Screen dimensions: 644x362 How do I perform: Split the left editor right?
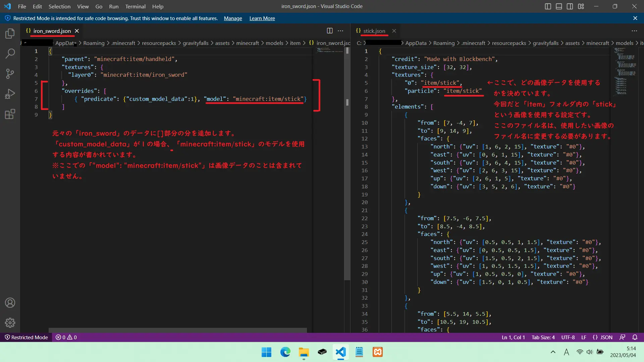[x=330, y=31]
